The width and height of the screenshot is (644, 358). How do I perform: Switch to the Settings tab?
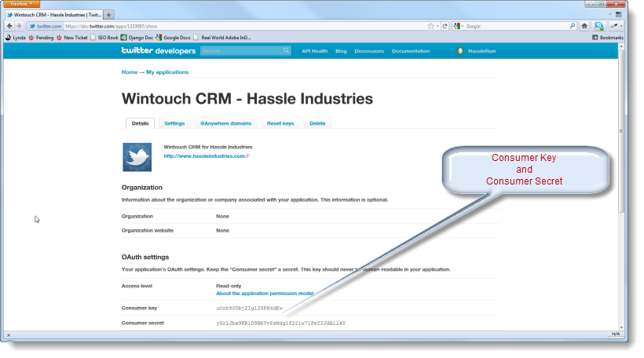tap(174, 123)
